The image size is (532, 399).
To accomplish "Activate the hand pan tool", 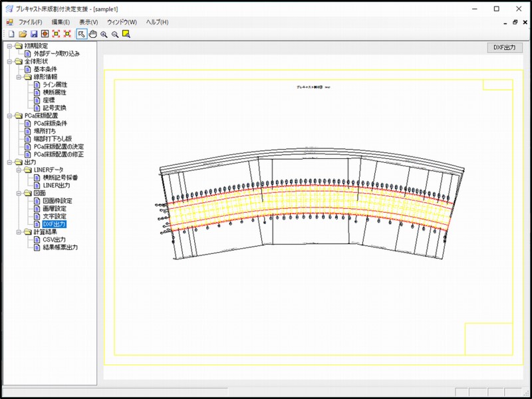I will (93, 33).
